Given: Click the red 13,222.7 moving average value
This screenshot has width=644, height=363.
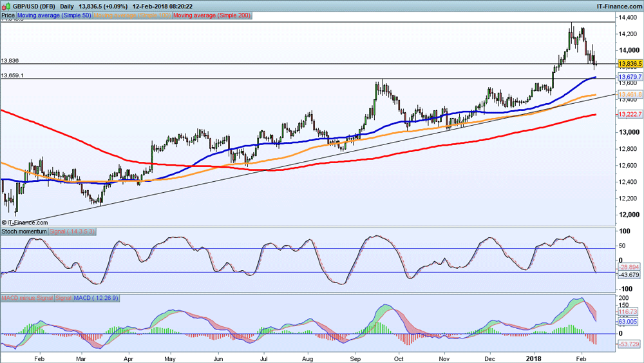Looking at the screenshot, I should tap(630, 114).
